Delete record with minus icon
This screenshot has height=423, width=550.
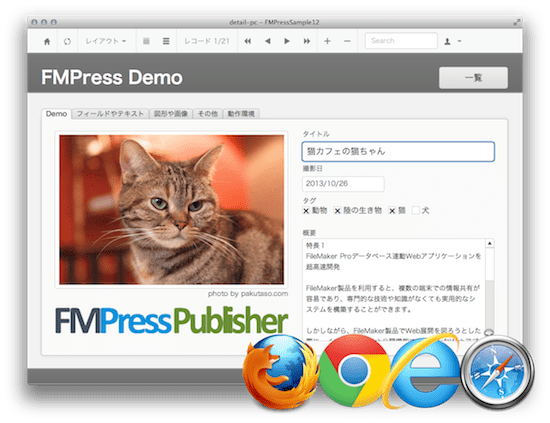[x=347, y=41]
